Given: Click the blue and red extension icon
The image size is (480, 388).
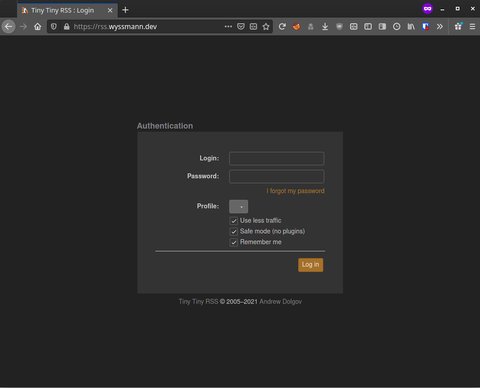Looking at the screenshot, I should tap(425, 26).
